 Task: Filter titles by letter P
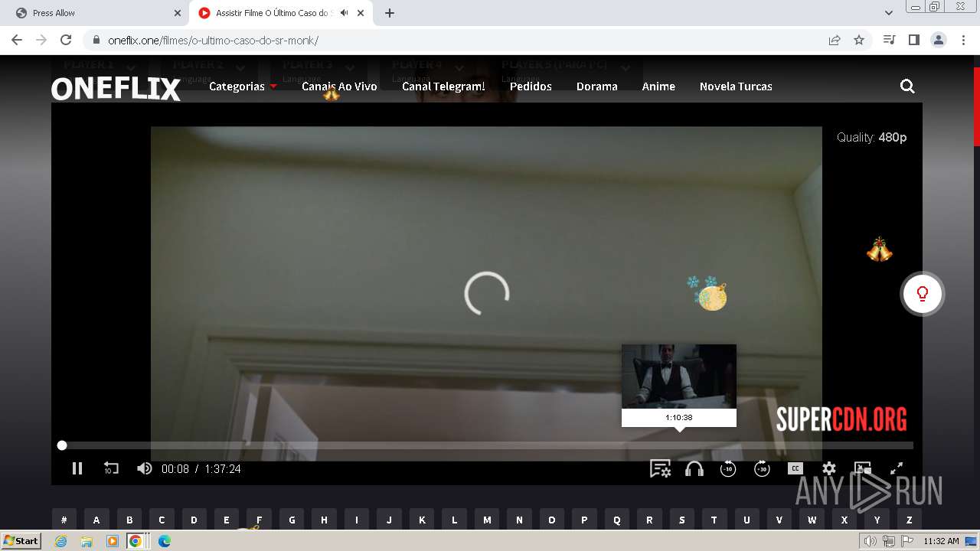[x=584, y=520]
